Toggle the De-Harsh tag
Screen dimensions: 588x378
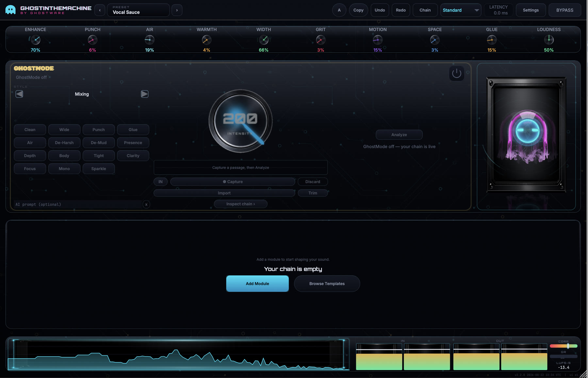(x=64, y=143)
